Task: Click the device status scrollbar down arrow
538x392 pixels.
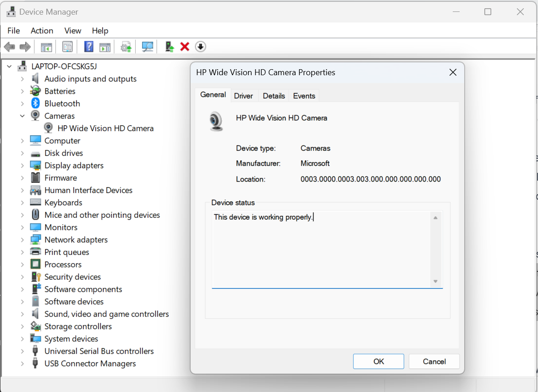Action: pos(436,282)
